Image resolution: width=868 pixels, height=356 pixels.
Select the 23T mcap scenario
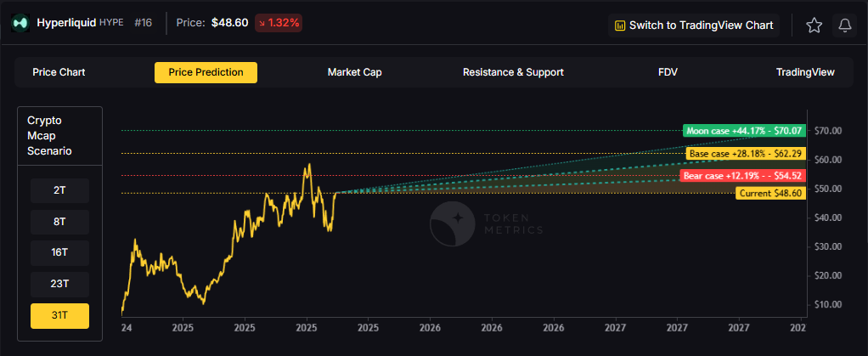pos(59,284)
